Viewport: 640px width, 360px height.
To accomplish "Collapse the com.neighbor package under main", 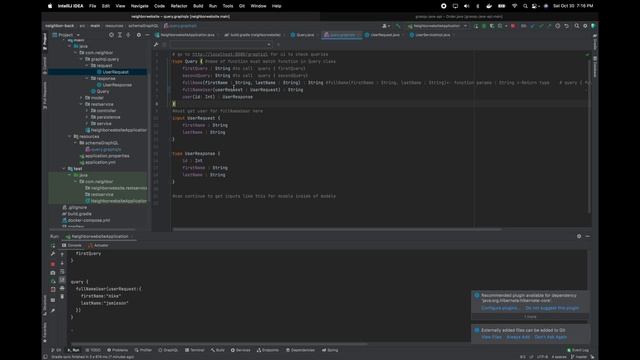I will coord(76,53).
